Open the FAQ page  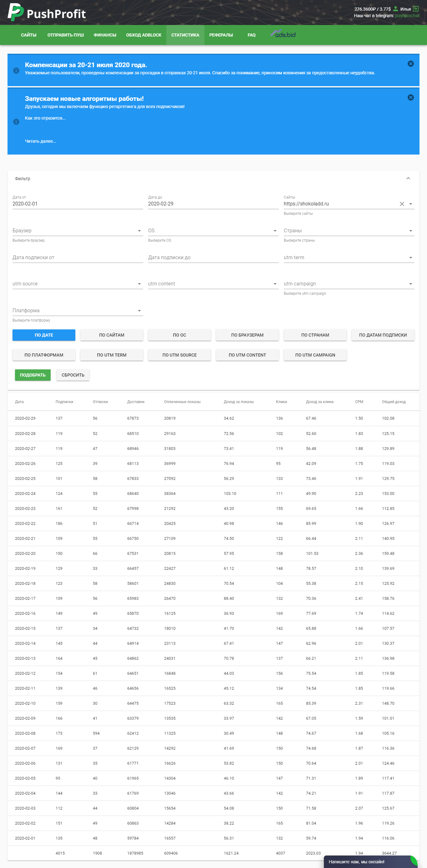(x=251, y=35)
